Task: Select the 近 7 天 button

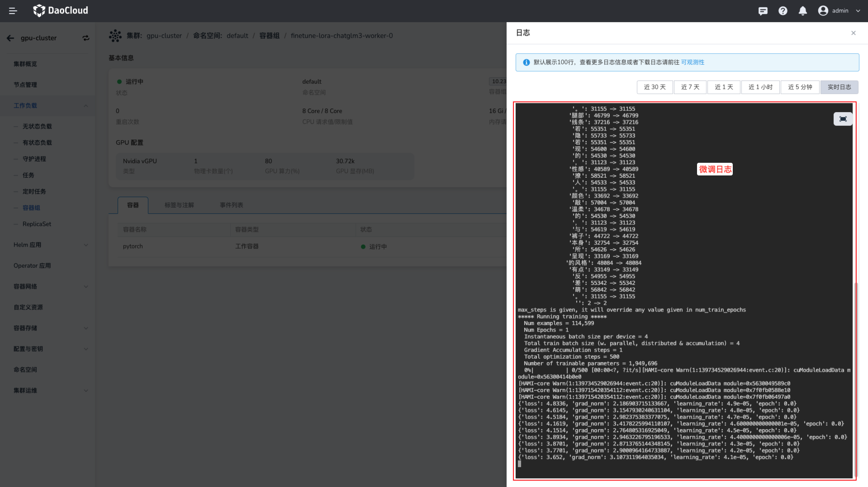Action: (x=690, y=87)
